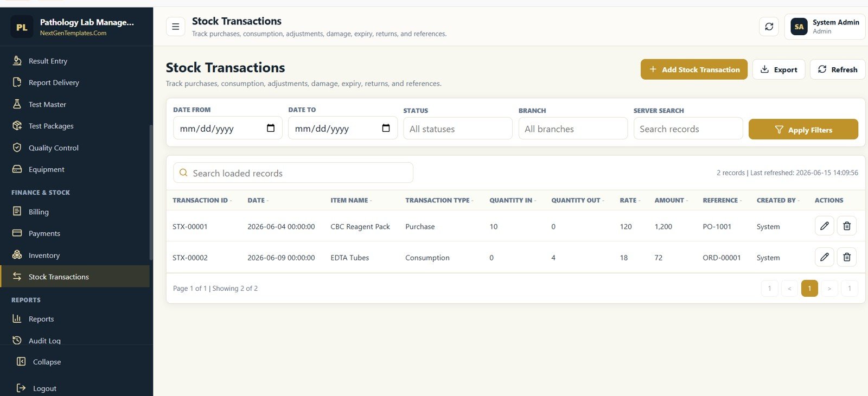Click the Billing receipt icon
This screenshot has height=396, width=868.
17,211
